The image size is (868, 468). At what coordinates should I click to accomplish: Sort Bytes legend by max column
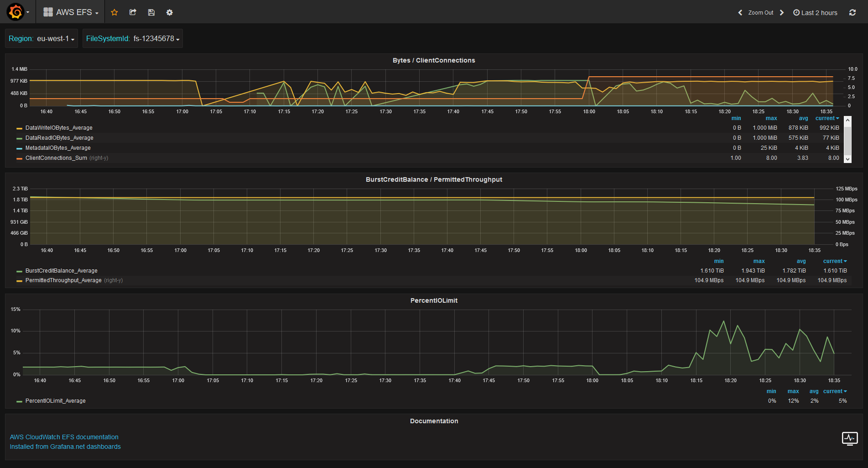771,118
